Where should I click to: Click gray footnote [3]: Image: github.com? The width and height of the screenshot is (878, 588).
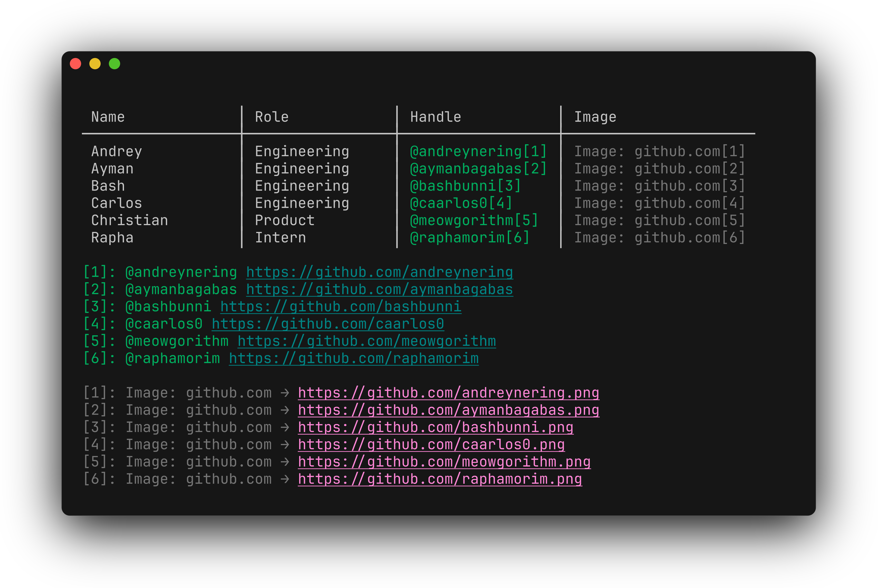pos(177,427)
